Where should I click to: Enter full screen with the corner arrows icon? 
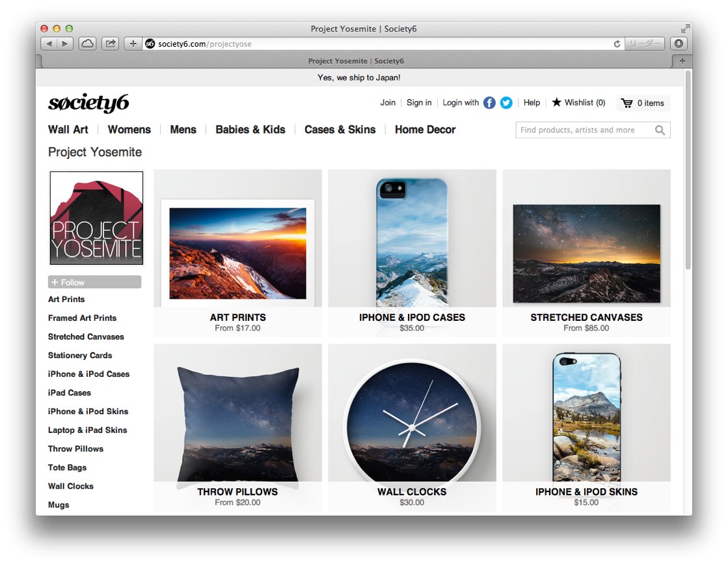click(x=685, y=29)
